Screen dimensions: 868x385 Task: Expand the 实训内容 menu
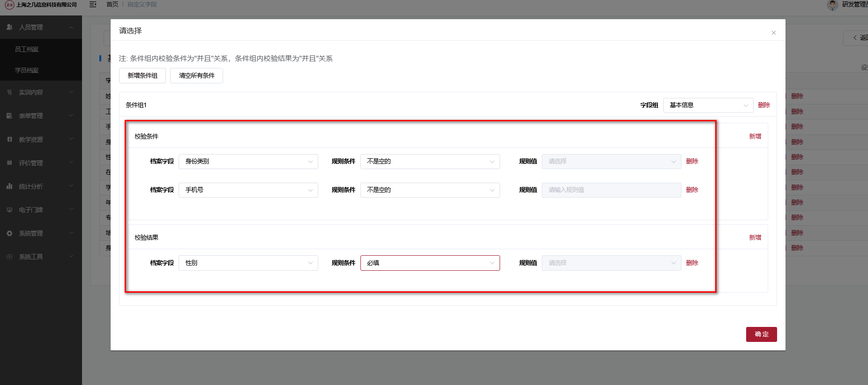(x=41, y=92)
